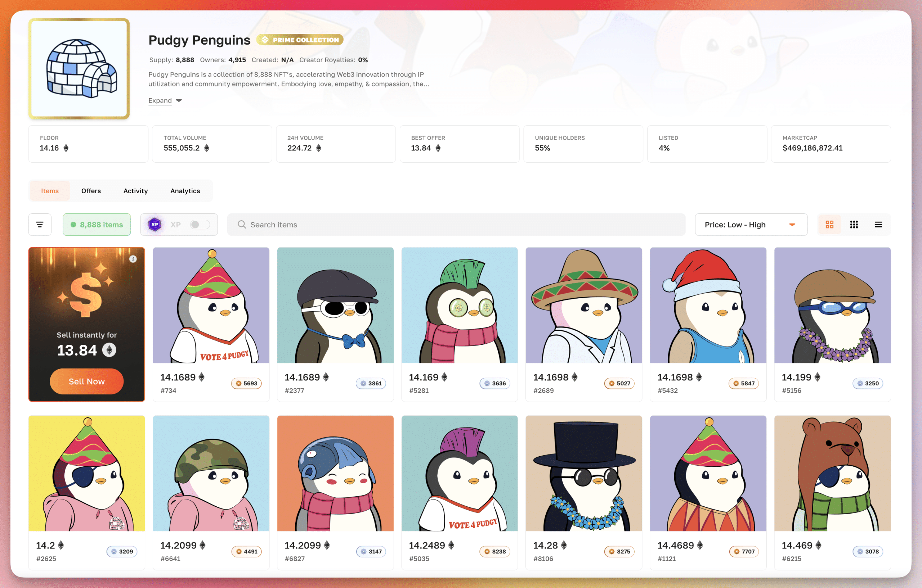Open Santa hat penguin #5432
922x588 pixels.
pyautogui.click(x=708, y=305)
